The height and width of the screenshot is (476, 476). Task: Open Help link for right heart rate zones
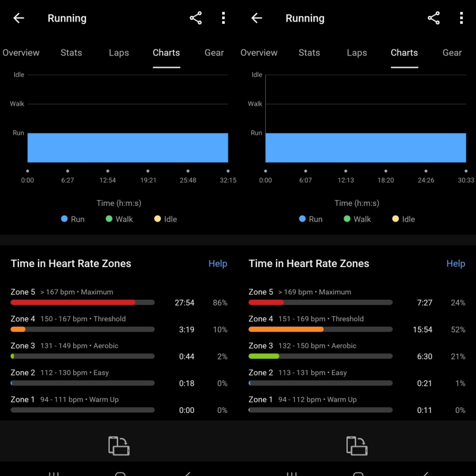click(x=456, y=264)
